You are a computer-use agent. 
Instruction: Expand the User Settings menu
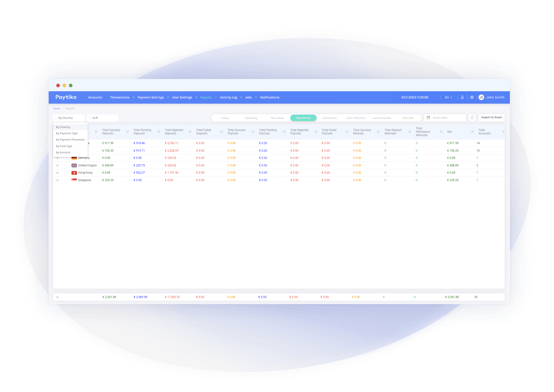pyautogui.click(x=184, y=97)
